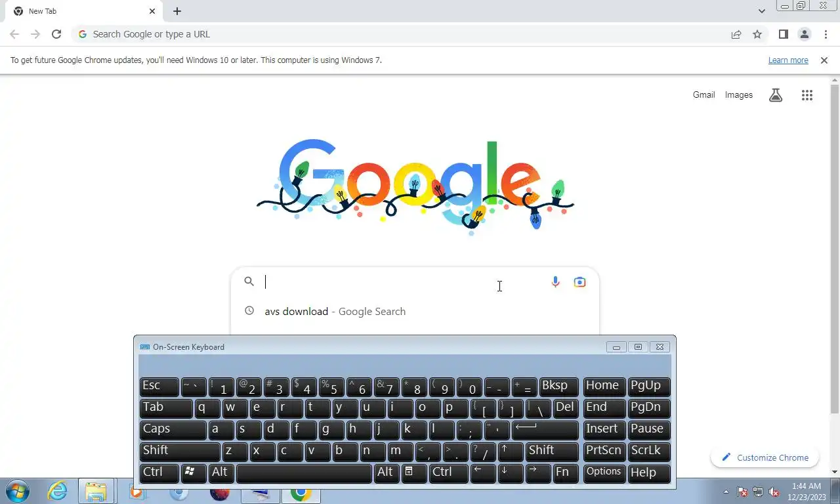840x504 pixels.
Task: Open the muted volume tray icon
Action: click(x=774, y=492)
